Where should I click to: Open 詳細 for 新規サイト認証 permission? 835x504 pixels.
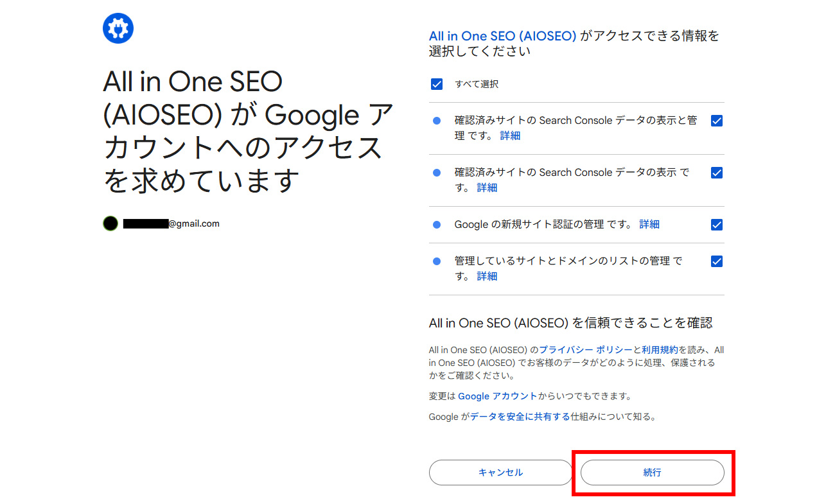[x=649, y=224]
